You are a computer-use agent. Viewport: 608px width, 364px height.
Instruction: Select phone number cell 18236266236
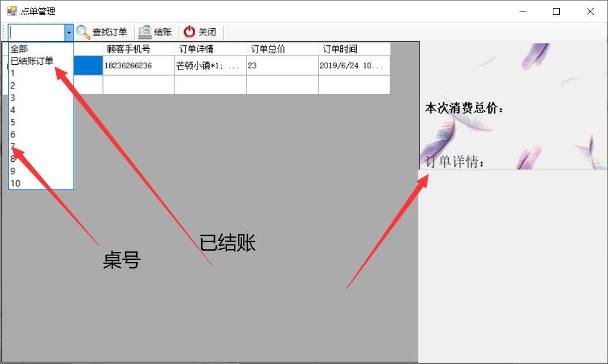point(139,65)
